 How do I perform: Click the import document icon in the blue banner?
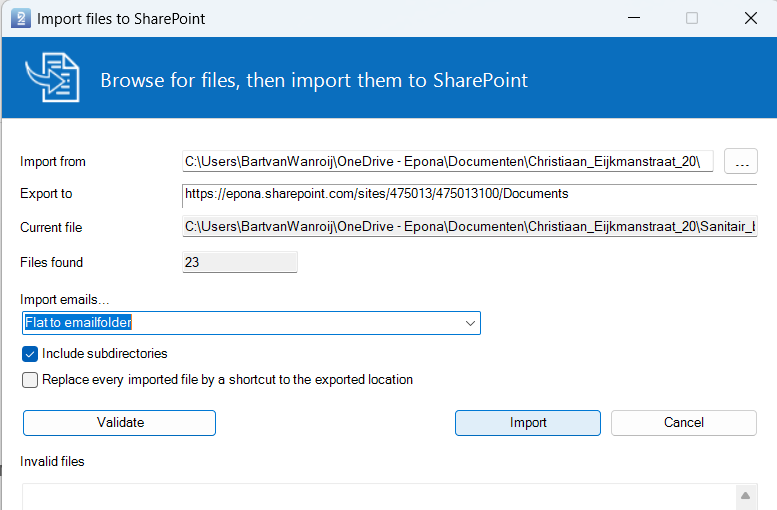click(x=53, y=78)
